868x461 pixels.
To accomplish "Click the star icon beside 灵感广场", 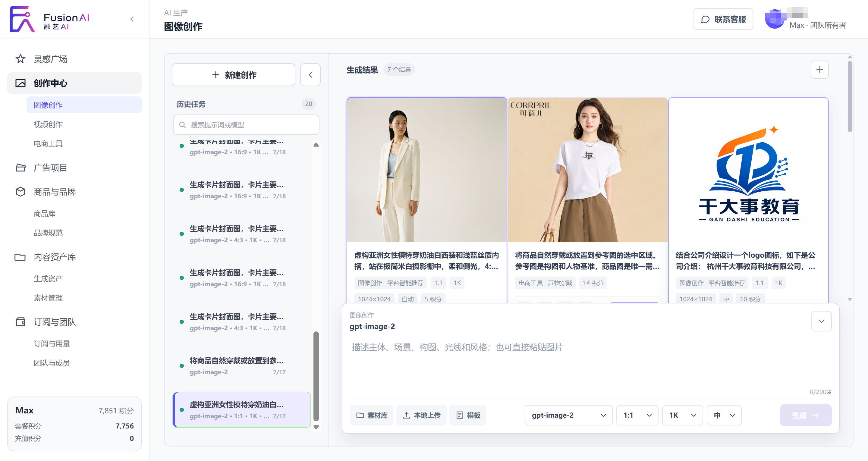I will click(x=20, y=59).
